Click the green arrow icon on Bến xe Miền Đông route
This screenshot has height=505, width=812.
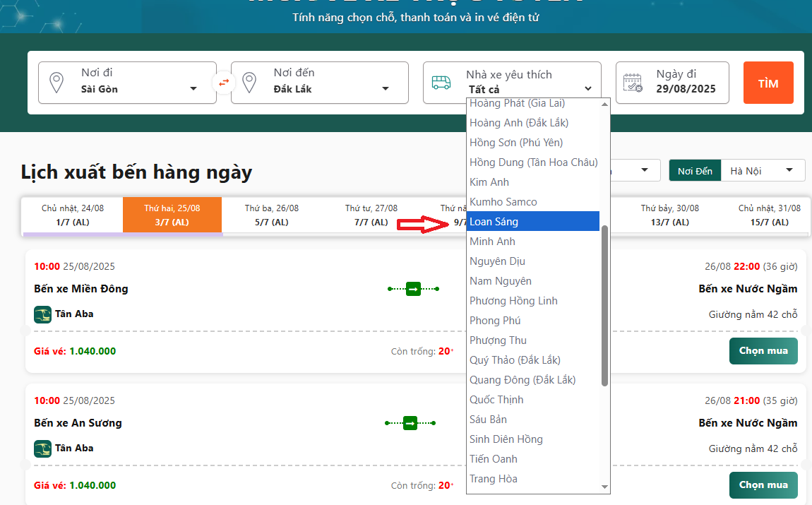pos(414,288)
